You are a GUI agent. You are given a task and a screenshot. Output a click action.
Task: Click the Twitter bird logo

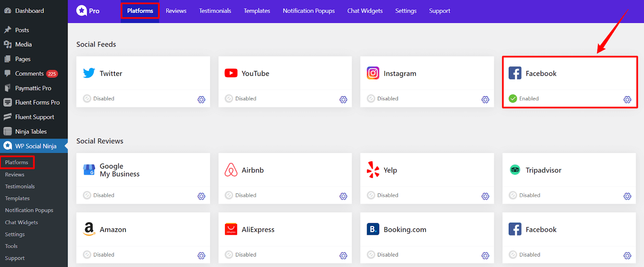click(x=89, y=73)
